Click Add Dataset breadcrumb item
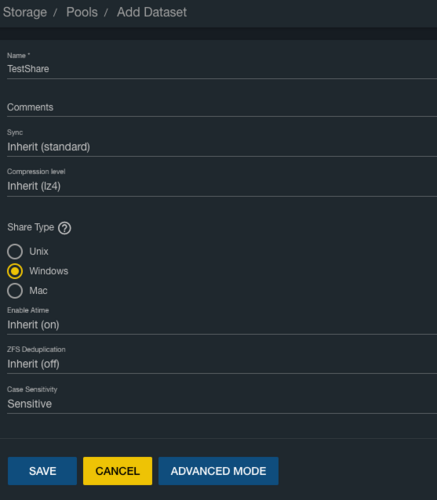Screen dimensions: 437x500 pyautogui.click(x=152, y=12)
